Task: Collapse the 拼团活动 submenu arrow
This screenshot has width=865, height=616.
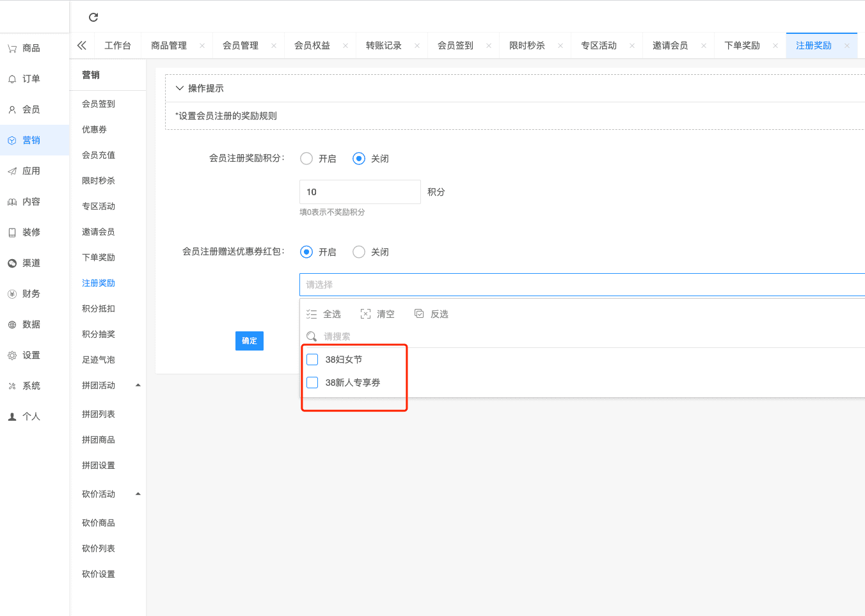Action: click(x=138, y=385)
